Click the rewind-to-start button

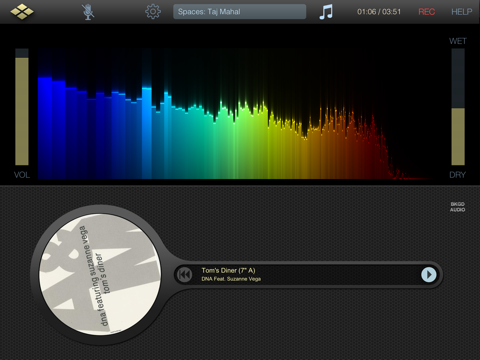coord(184,275)
